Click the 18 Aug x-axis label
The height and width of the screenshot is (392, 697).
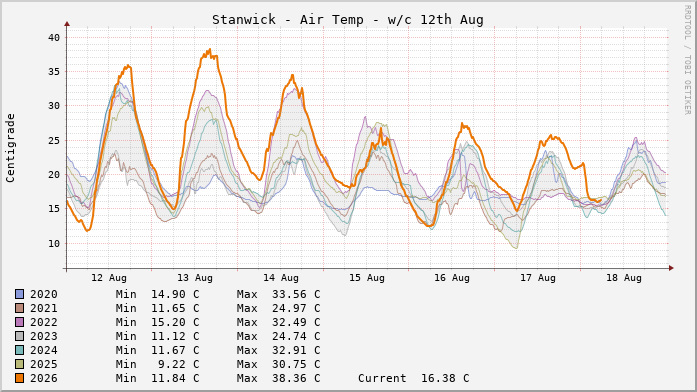pyautogui.click(x=624, y=278)
